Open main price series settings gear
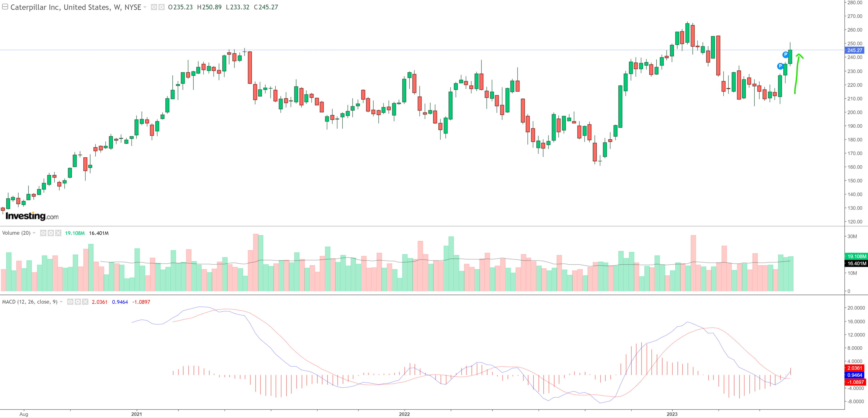This screenshot has width=868, height=418. (162, 7)
